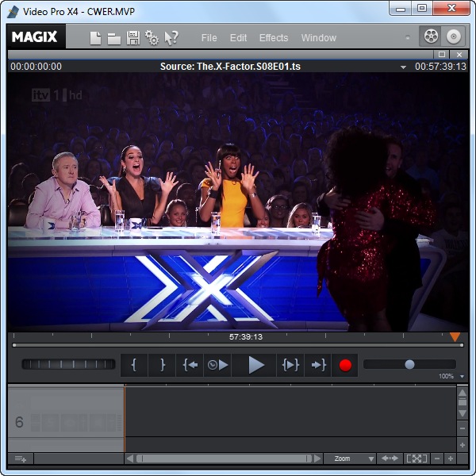Image resolution: width=476 pixels, height=476 pixels.
Task: Switch to Burn mode disc icon
Action: point(453,36)
